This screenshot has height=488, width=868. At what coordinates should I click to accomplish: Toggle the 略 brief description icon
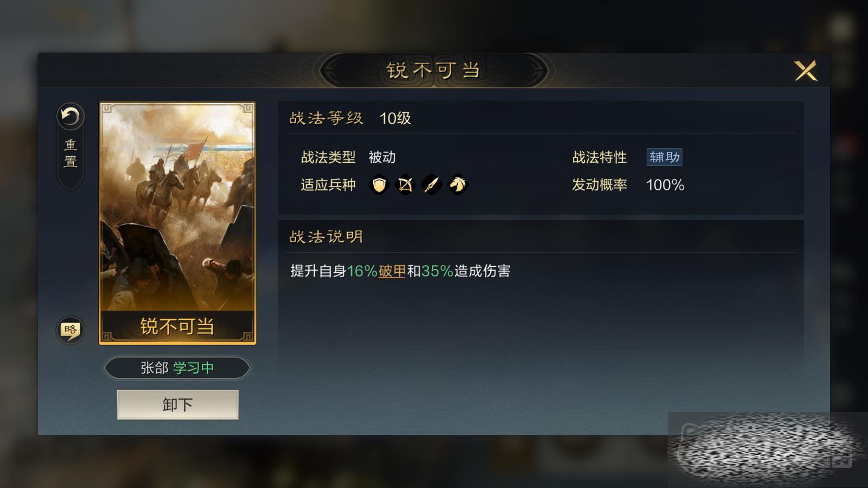pos(71,330)
